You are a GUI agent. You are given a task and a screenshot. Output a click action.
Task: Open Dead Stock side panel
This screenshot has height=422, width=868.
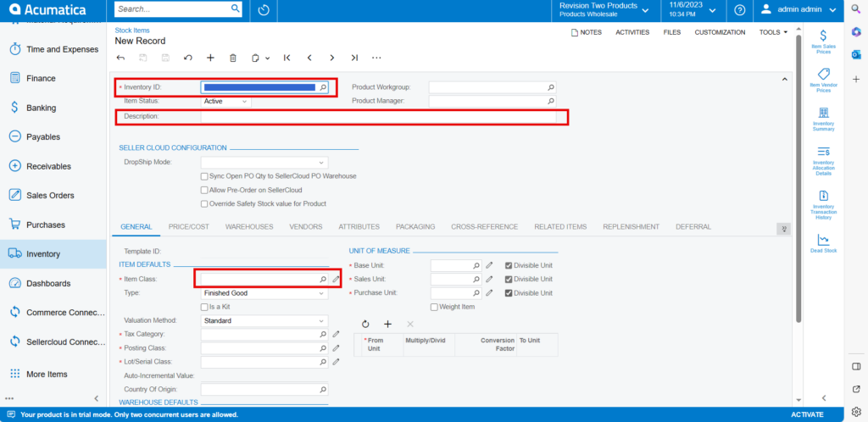point(824,243)
